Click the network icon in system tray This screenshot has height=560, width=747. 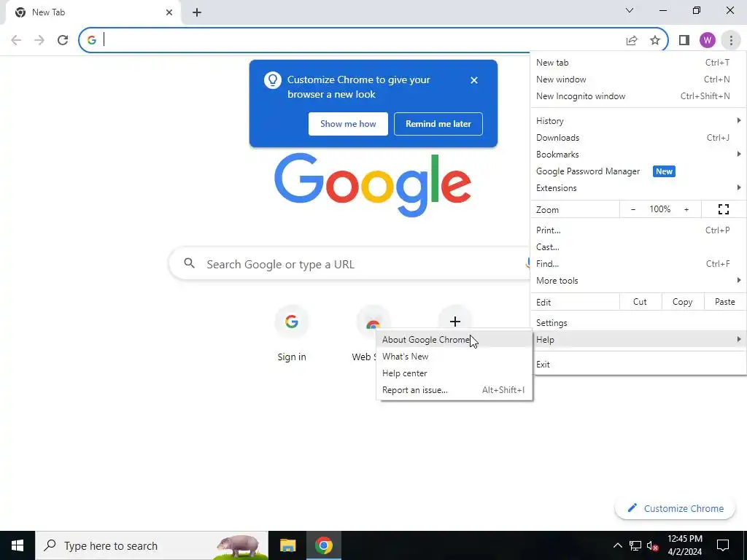click(x=635, y=545)
